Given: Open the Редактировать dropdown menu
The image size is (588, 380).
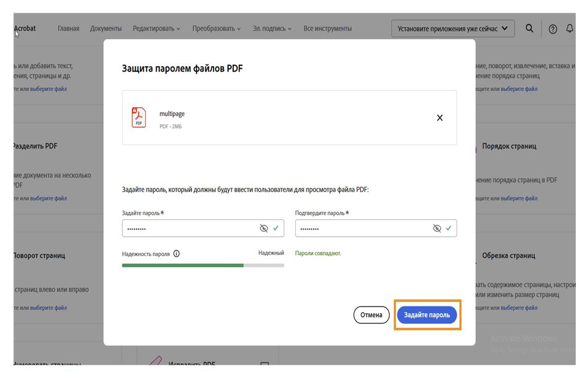Looking at the screenshot, I should pyautogui.click(x=156, y=28).
